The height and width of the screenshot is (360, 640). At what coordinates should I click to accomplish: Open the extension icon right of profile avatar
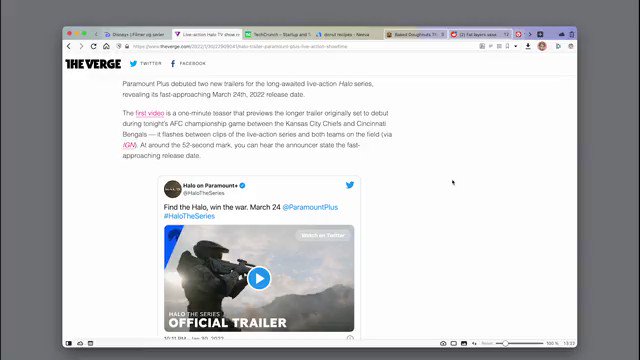coord(558,47)
